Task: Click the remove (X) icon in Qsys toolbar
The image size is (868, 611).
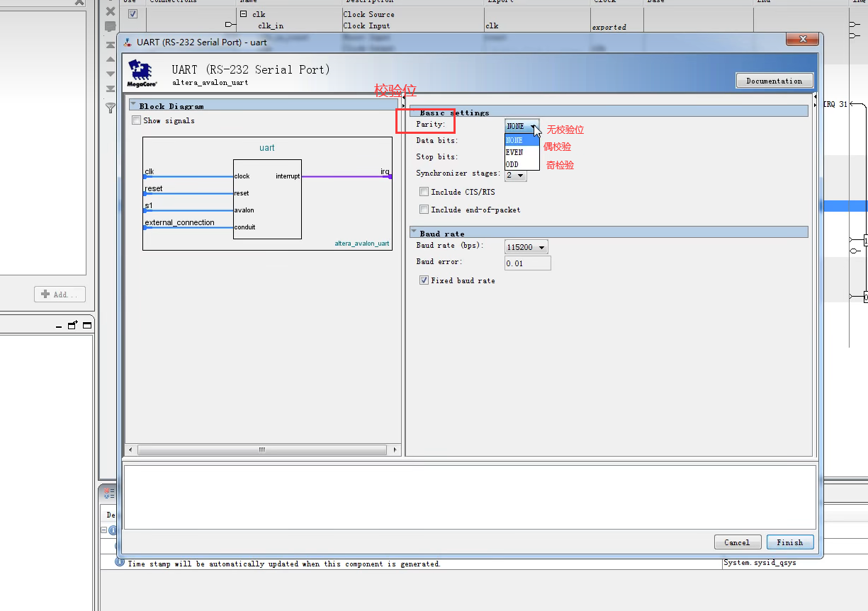Action: tap(110, 11)
